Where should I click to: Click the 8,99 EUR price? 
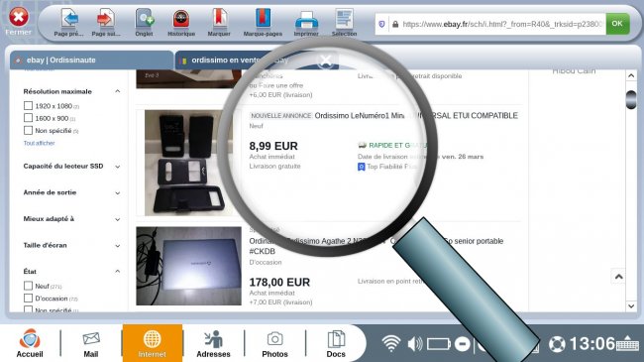point(273,146)
